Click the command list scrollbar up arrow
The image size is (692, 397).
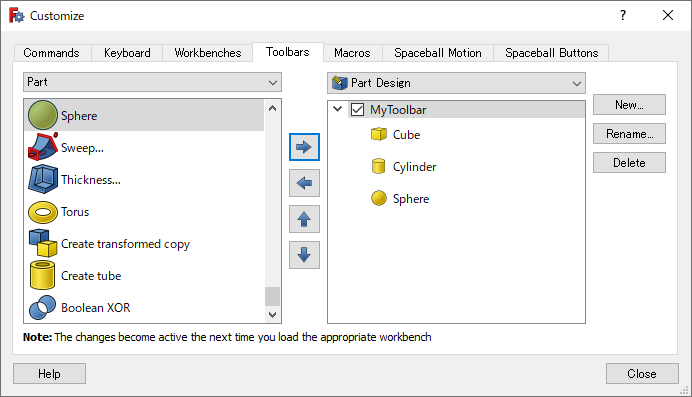272,108
